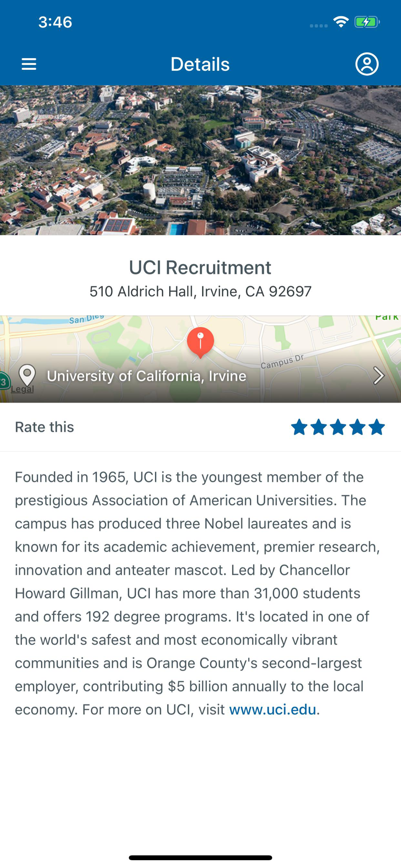Rate with the first star
The height and width of the screenshot is (868, 401).
point(299,427)
